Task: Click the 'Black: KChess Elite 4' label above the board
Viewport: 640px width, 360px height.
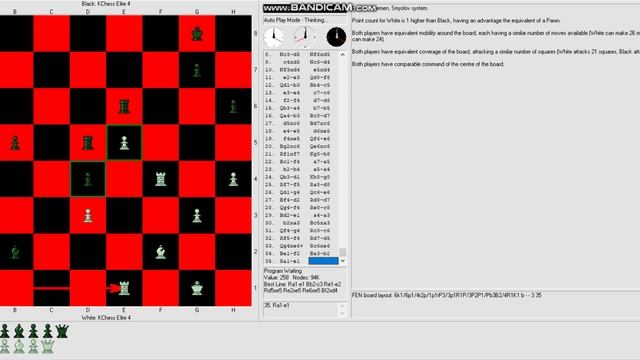Action: (106, 4)
